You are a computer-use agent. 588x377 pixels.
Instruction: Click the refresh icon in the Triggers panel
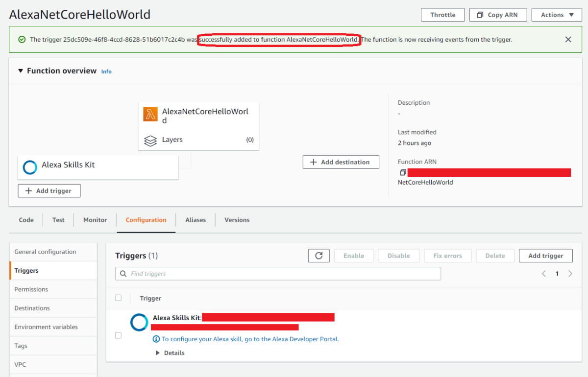point(318,255)
